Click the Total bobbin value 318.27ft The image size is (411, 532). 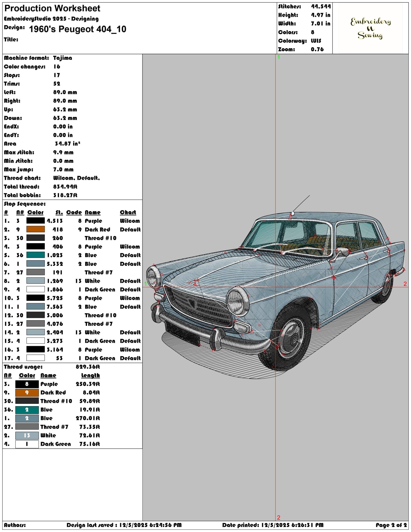[x=65, y=195]
